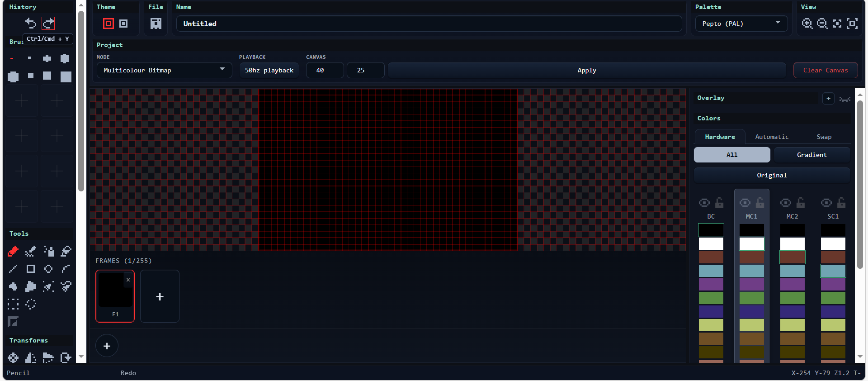This screenshot has width=868, height=381.
Task: Switch to the Swap colors tab
Action: click(824, 137)
